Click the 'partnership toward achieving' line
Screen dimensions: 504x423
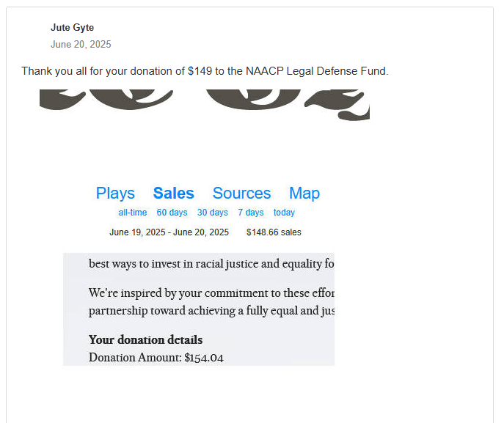coord(211,311)
